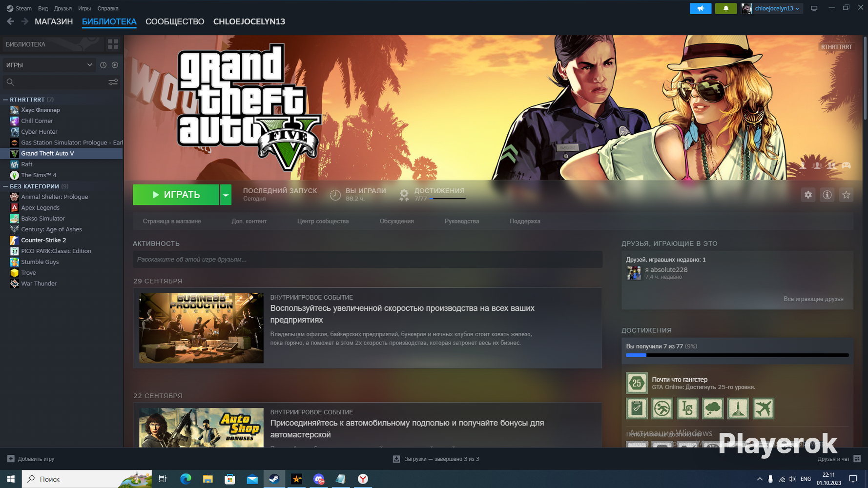The height and width of the screenshot is (488, 868).
Task: Click the Steam logo menu
Action: point(19,8)
